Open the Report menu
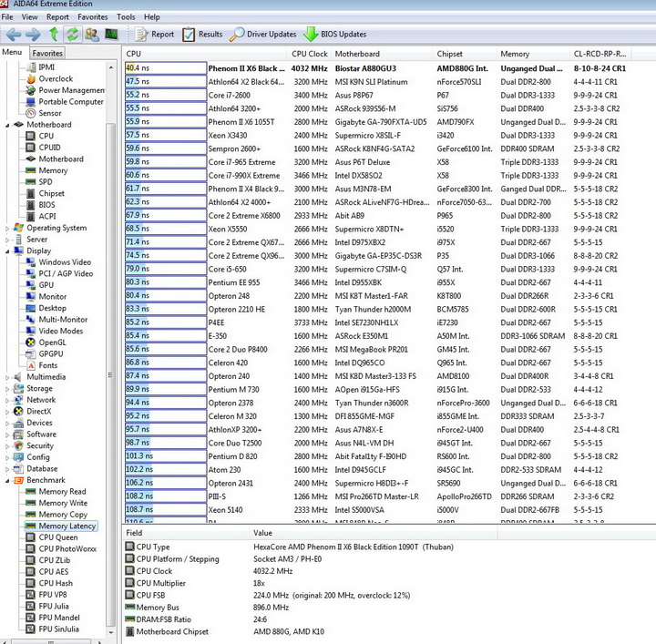This screenshot has height=644, width=656. (57, 17)
